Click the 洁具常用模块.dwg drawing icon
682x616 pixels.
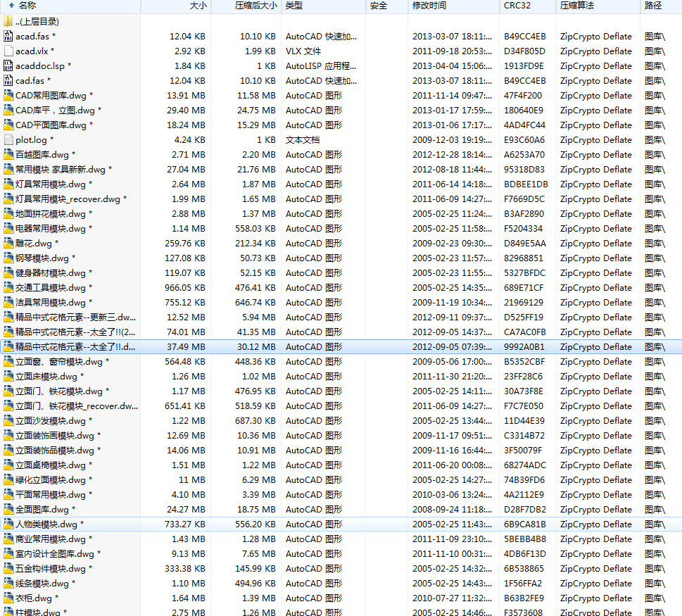[x=8, y=302]
